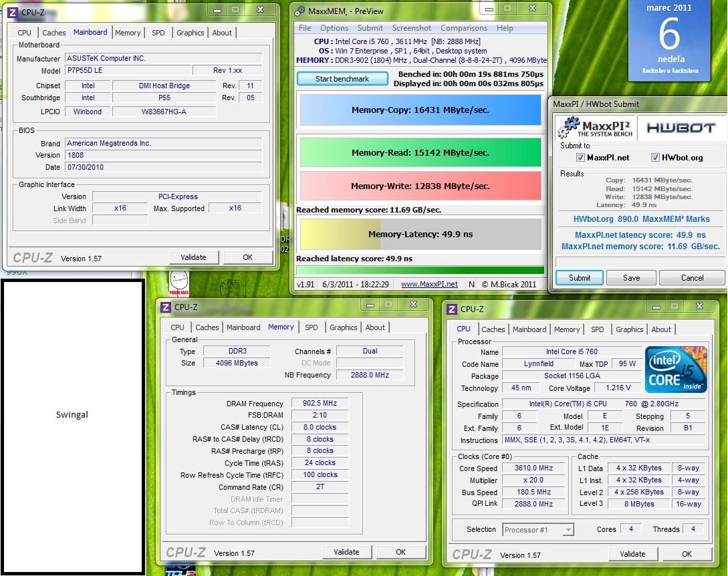
Task: Click the BIOS version 1808 field
Action: (164, 156)
